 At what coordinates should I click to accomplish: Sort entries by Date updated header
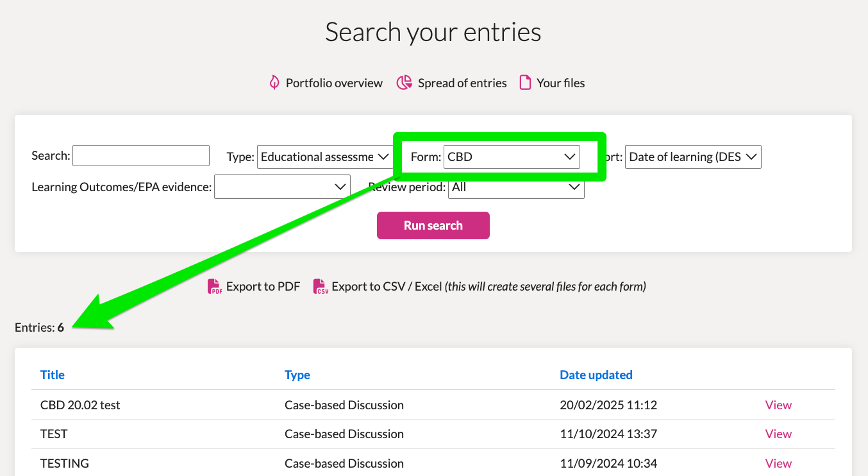tap(596, 375)
